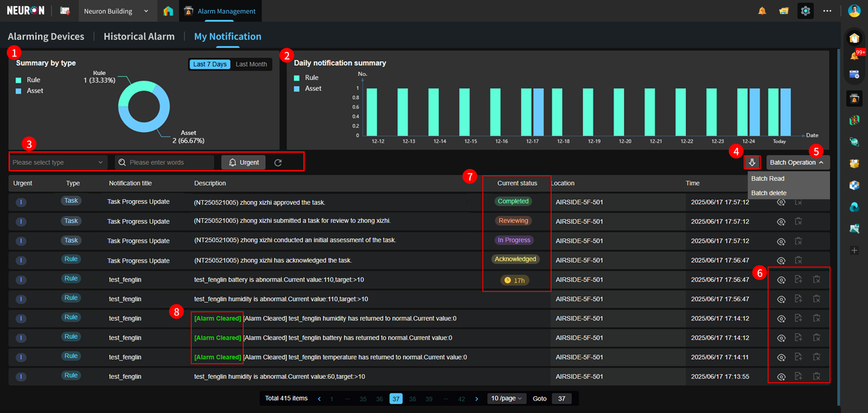Select the Last 7 Days range
The width and height of the screenshot is (868, 413).
[x=210, y=64]
